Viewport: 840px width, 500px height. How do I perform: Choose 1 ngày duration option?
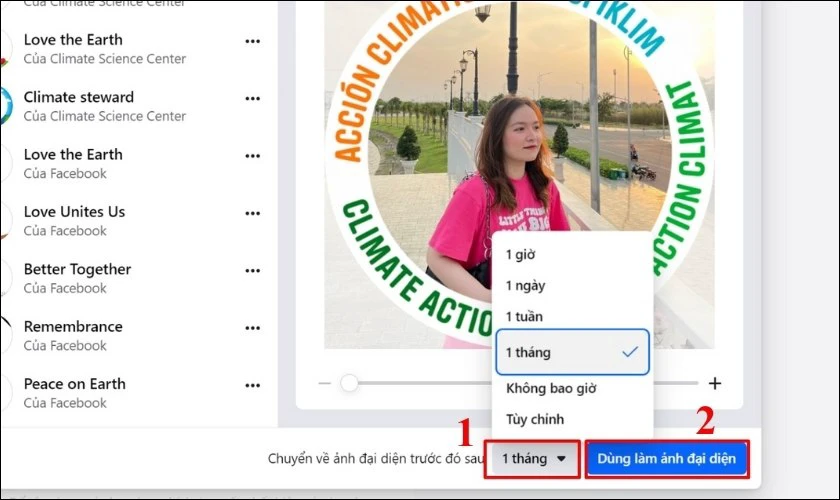(572, 286)
